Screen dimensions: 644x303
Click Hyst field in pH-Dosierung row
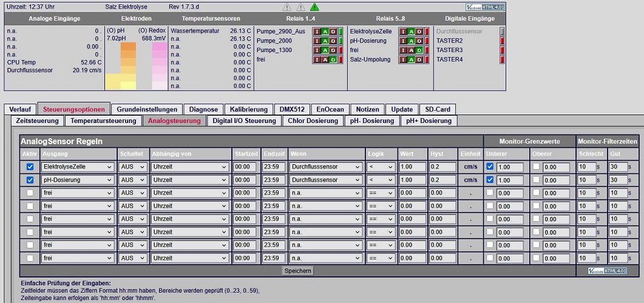pos(442,180)
